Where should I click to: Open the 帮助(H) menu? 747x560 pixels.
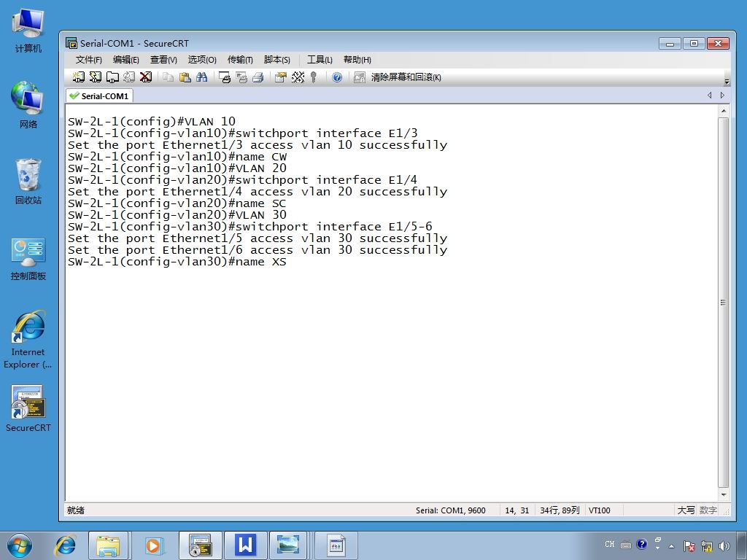pos(357,60)
